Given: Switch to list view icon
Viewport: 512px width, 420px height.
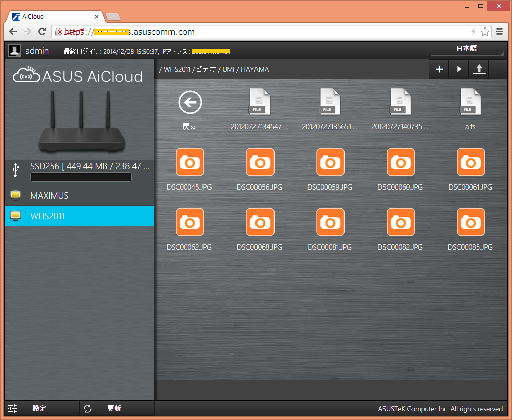Looking at the screenshot, I should pos(498,69).
